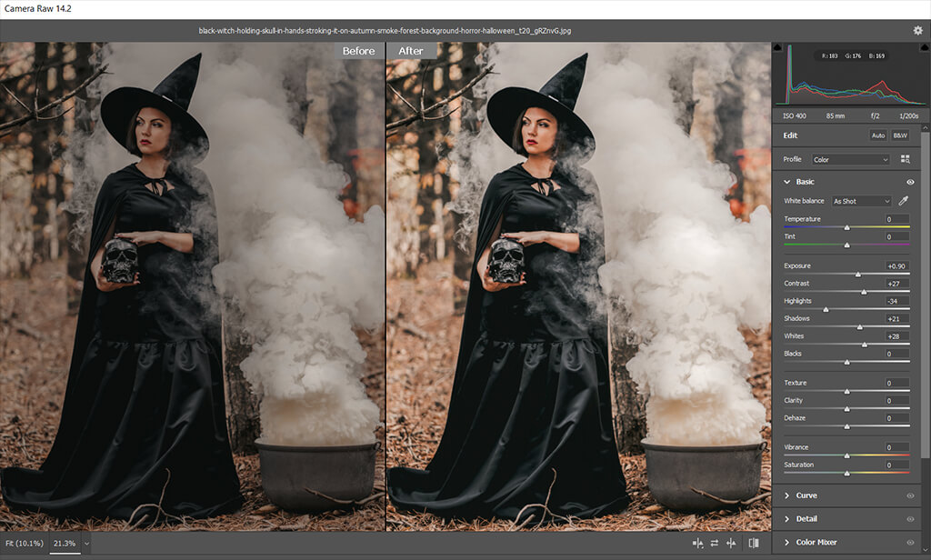Image resolution: width=931 pixels, height=560 pixels.
Task: Click the scroll up arrow of edit panel
Action: point(925,127)
